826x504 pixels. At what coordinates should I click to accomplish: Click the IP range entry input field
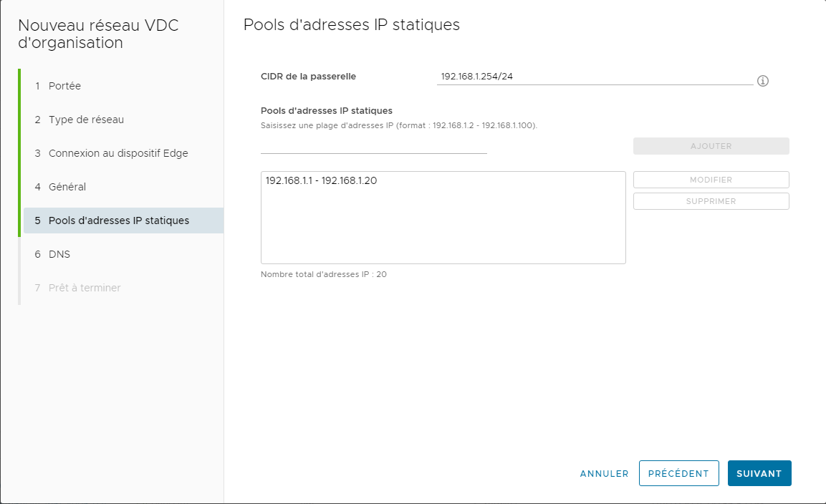point(373,146)
